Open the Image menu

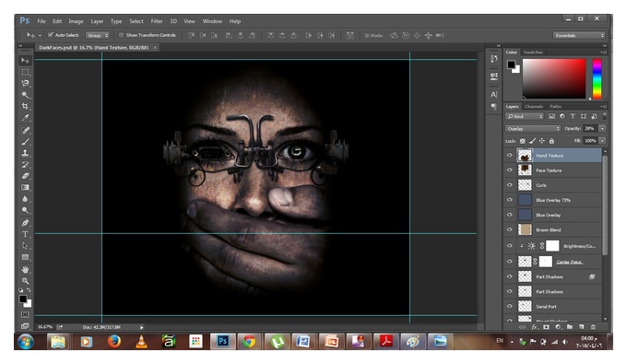pos(76,21)
